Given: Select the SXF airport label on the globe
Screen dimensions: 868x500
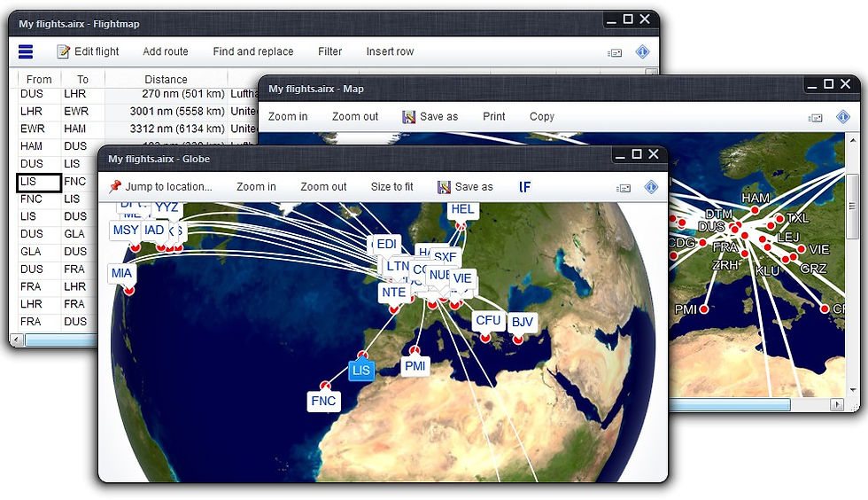Looking at the screenshot, I should point(445,257).
